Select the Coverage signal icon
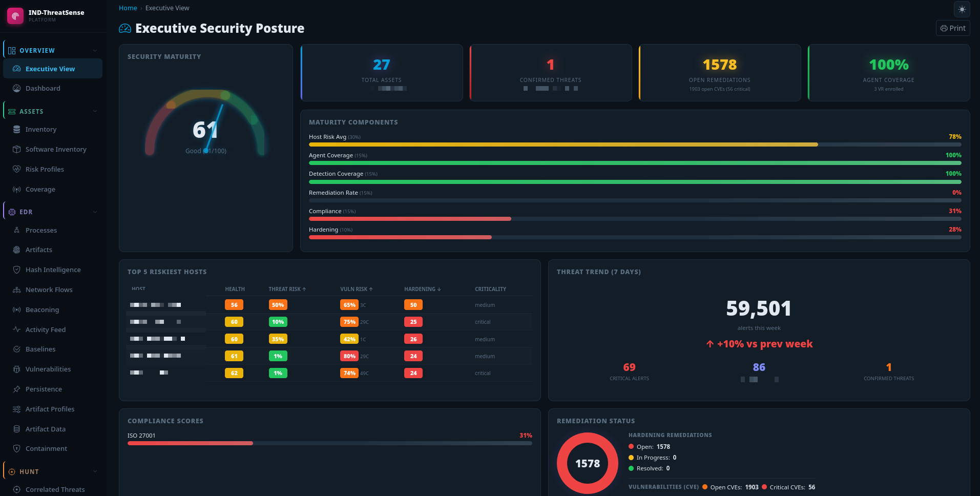 tap(16, 189)
